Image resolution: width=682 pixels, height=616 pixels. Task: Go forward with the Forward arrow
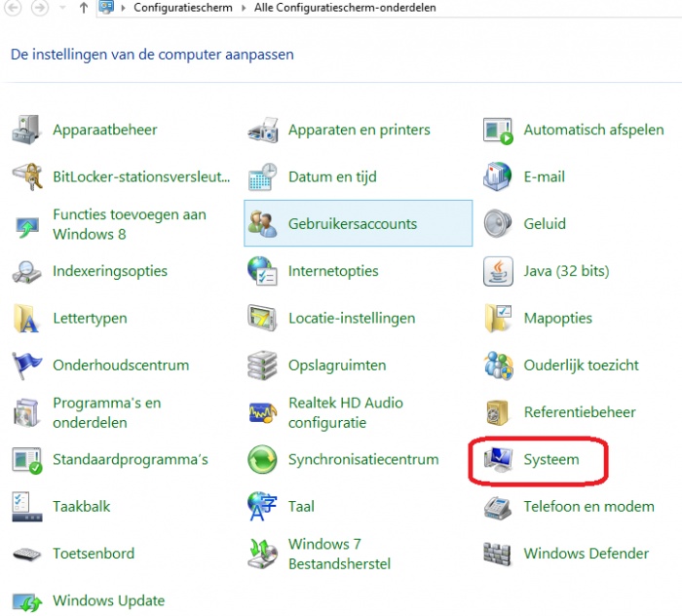pos(39,7)
